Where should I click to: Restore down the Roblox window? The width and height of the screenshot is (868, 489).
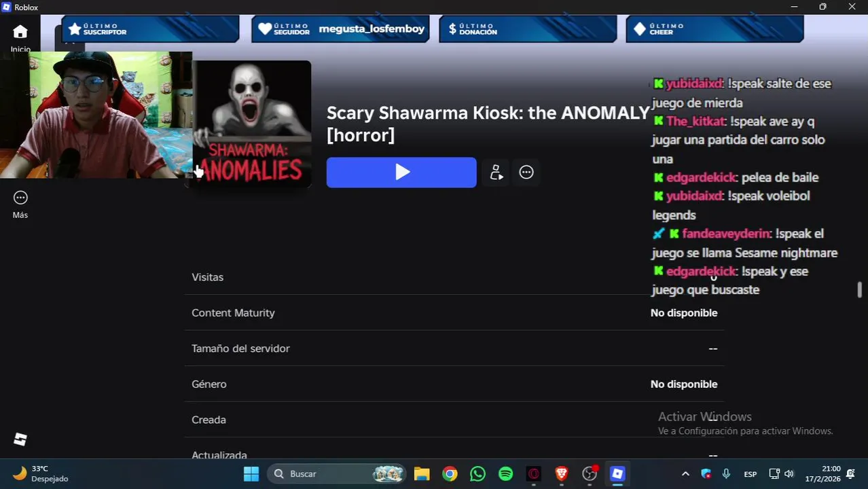823,7
